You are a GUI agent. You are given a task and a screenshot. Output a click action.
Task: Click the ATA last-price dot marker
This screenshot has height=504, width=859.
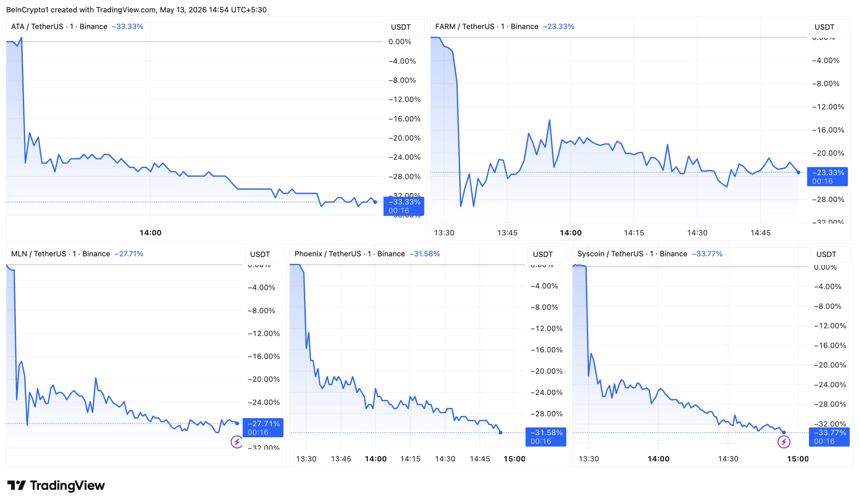pyautogui.click(x=375, y=202)
